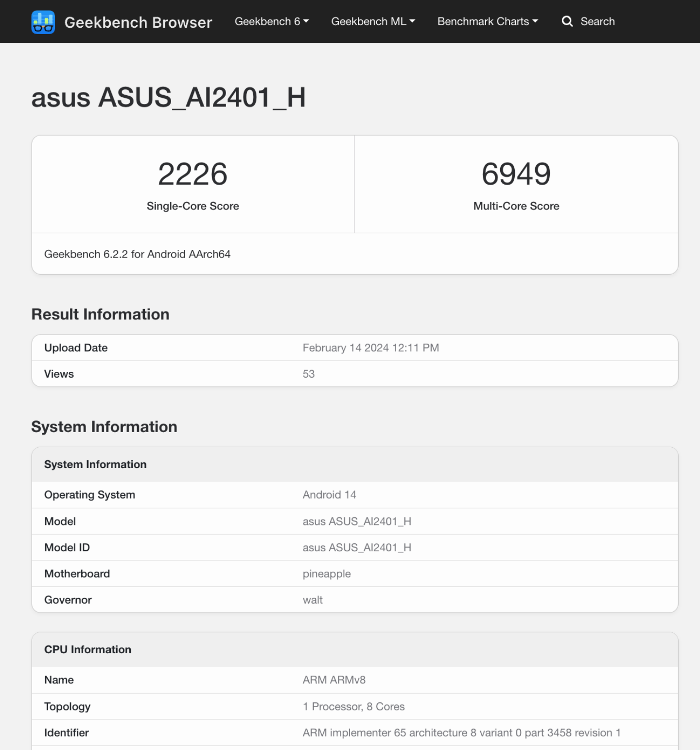The image size is (700, 750).
Task: Click the large System Information section heading
Action: tap(104, 427)
